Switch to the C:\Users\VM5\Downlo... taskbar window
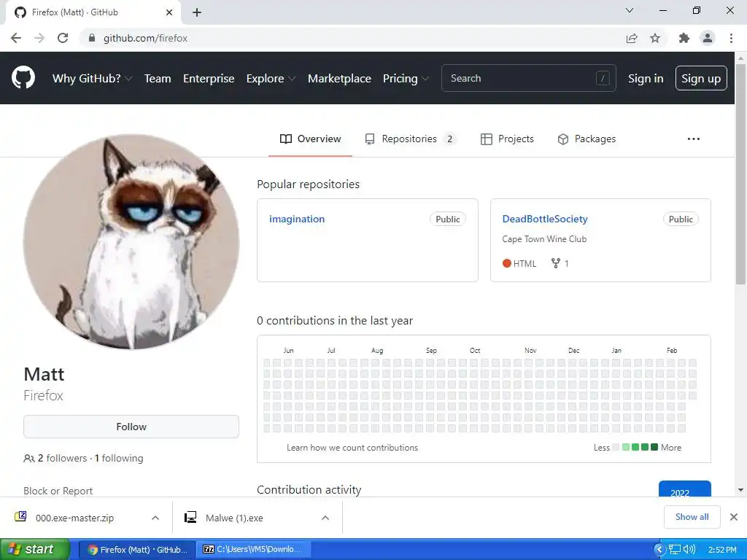The image size is (747, 560). 255,550
